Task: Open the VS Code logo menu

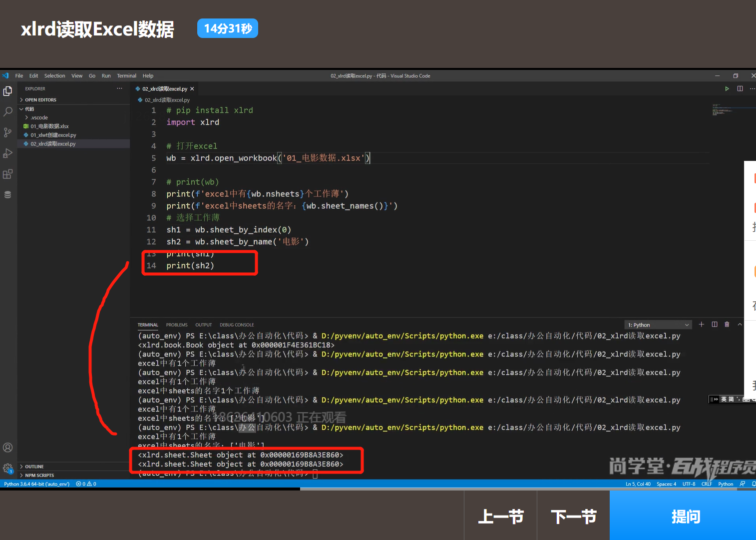Action: coord(5,76)
